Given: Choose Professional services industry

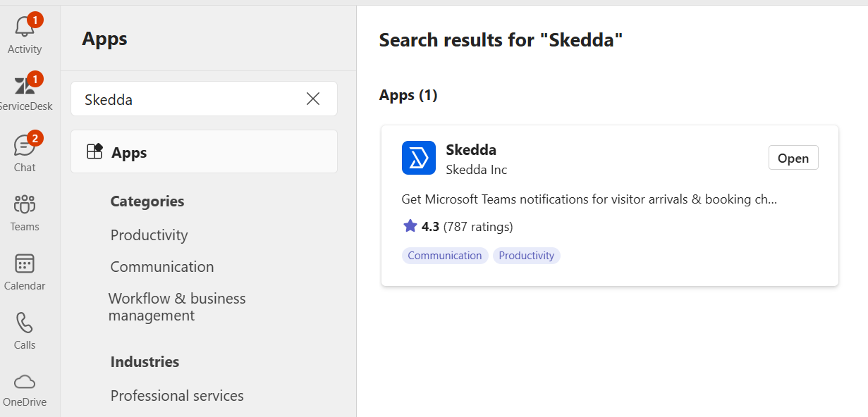Looking at the screenshot, I should pos(176,395).
